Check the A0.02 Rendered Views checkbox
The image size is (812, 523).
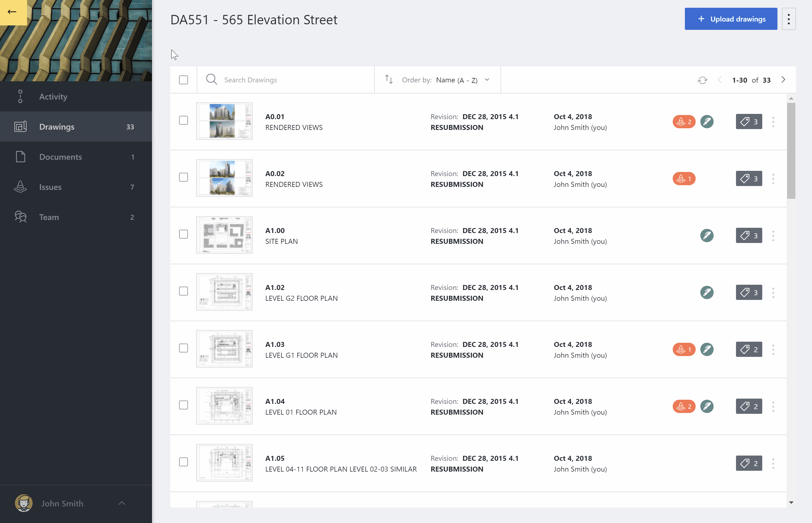[x=183, y=177]
